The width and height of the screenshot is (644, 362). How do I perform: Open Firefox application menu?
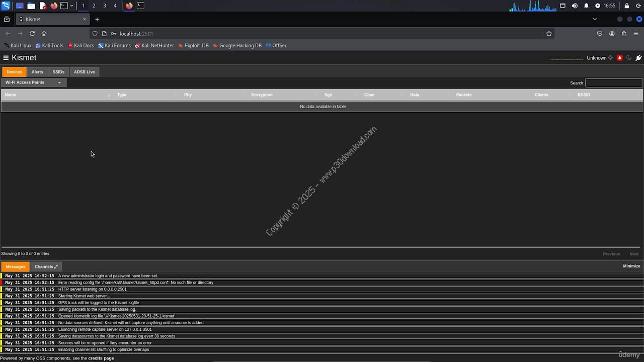[x=636, y=34]
